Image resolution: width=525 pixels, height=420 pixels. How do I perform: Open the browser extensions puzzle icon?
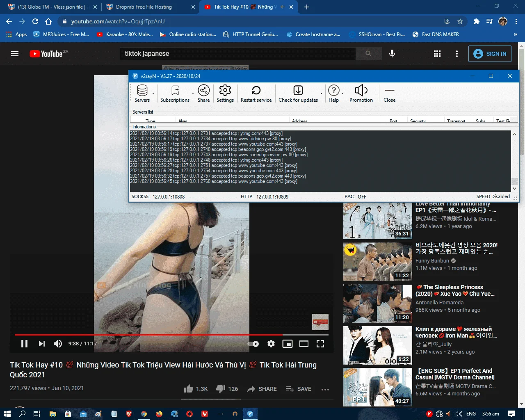pos(476,21)
